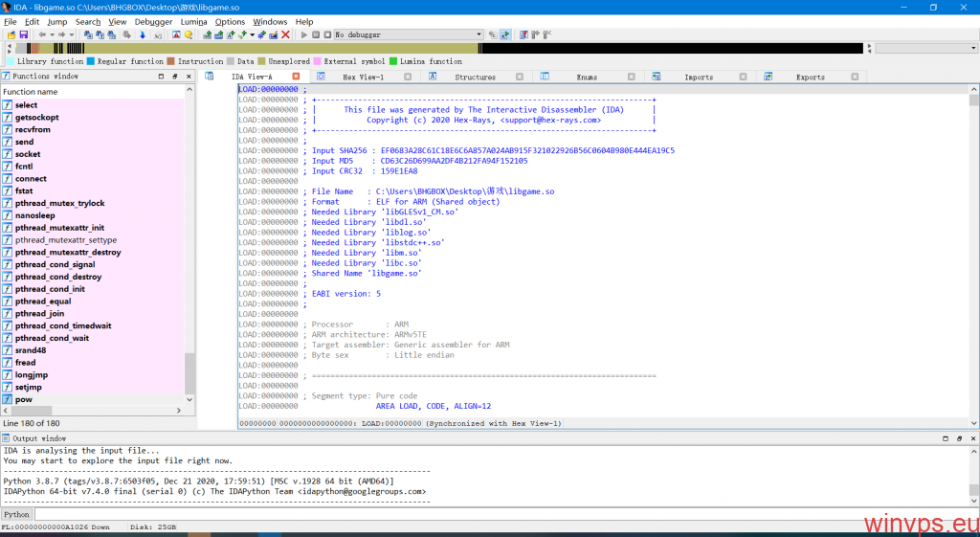Click the yellow circle search icon
Image resolution: width=980 pixels, height=537 pixels.
coord(189,35)
